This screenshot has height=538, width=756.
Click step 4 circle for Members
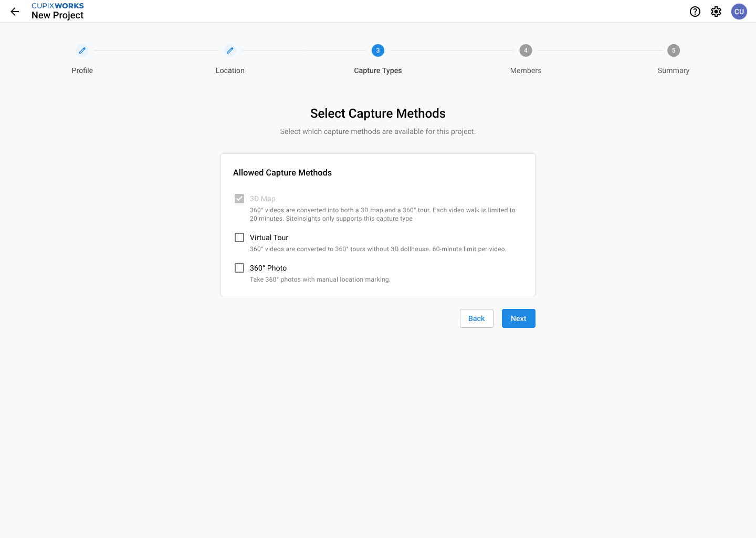(526, 50)
